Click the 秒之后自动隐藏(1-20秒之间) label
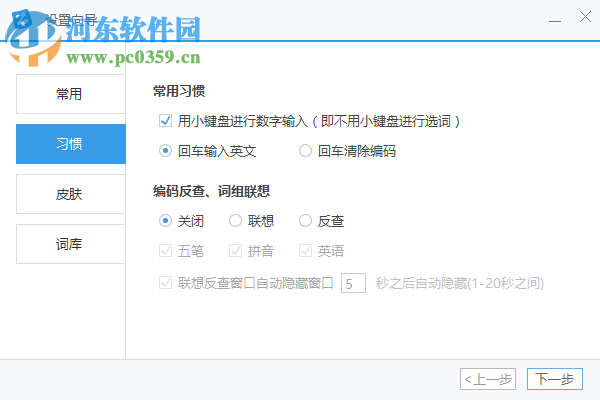 coord(460,283)
